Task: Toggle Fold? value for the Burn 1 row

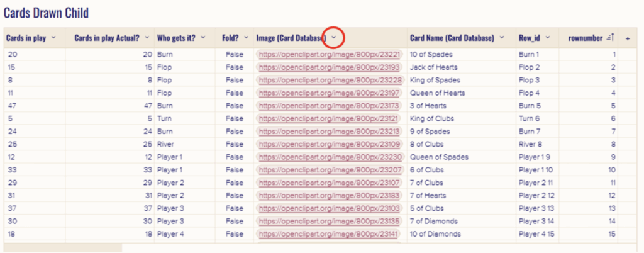Action: tap(234, 55)
